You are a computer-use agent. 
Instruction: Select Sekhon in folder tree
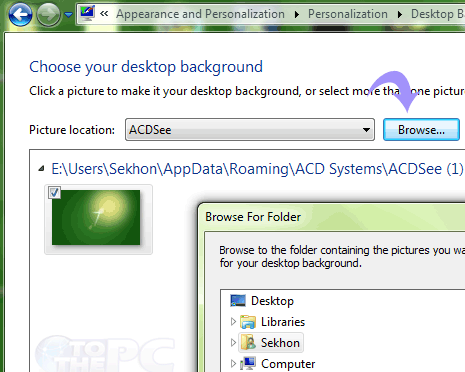point(280,343)
